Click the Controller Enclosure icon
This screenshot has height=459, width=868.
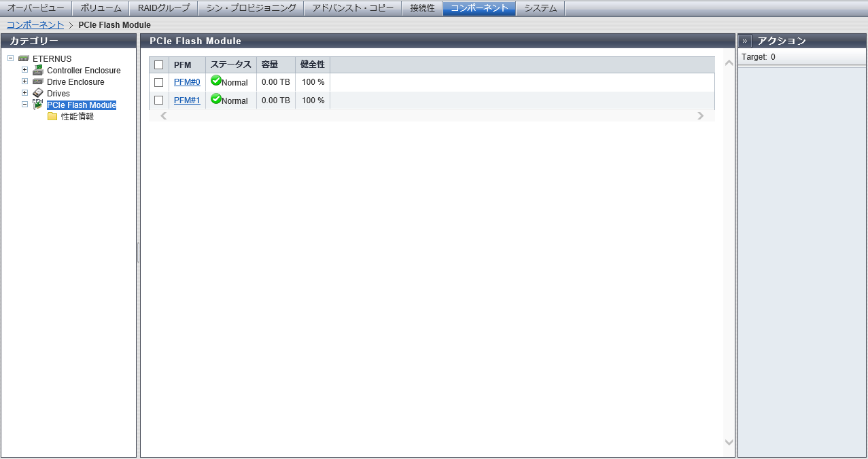pos(38,71)
